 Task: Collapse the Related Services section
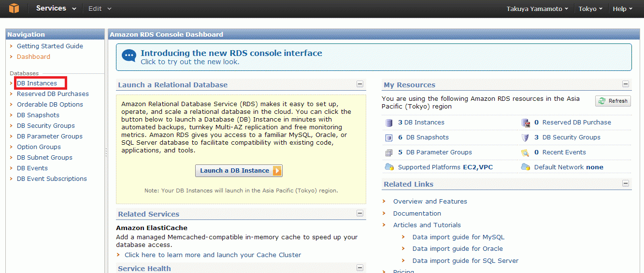point(360,213)
